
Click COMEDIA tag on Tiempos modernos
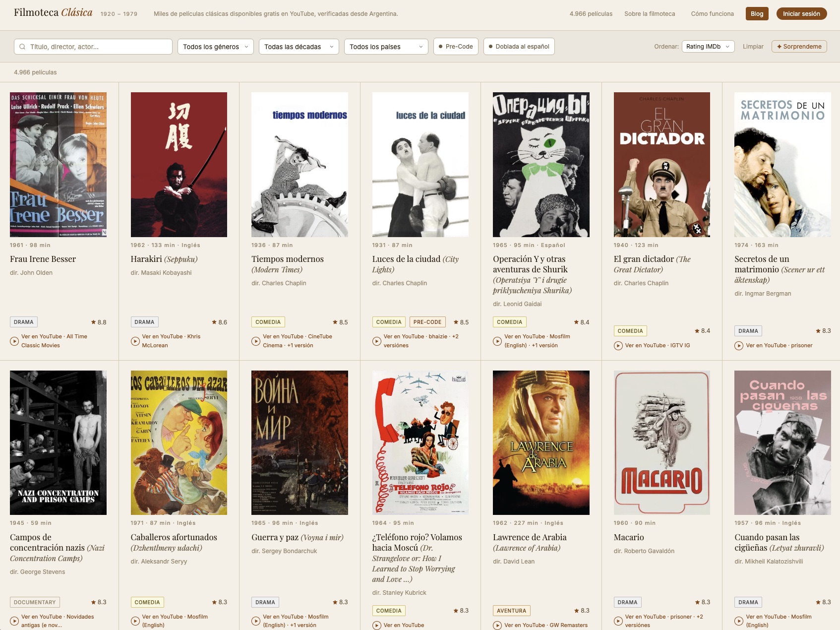tap(268, 322)
